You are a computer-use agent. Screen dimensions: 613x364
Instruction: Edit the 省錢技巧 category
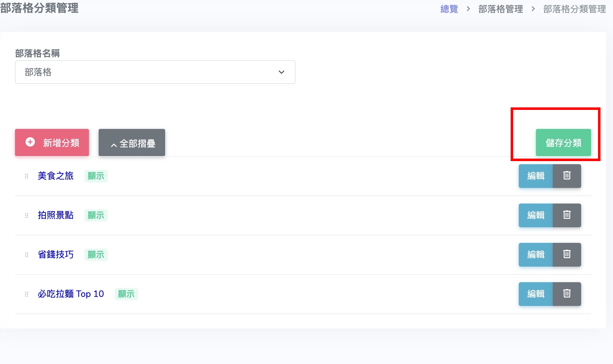(x=536, y=254)
